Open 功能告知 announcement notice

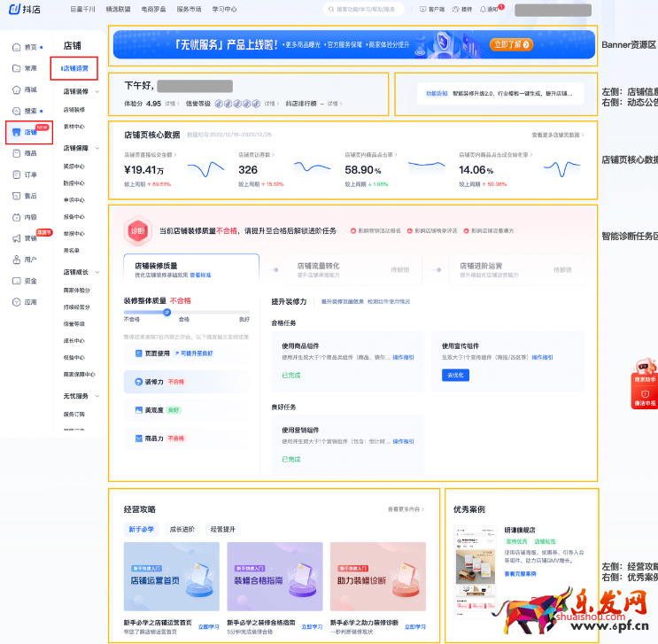point(500,94)
